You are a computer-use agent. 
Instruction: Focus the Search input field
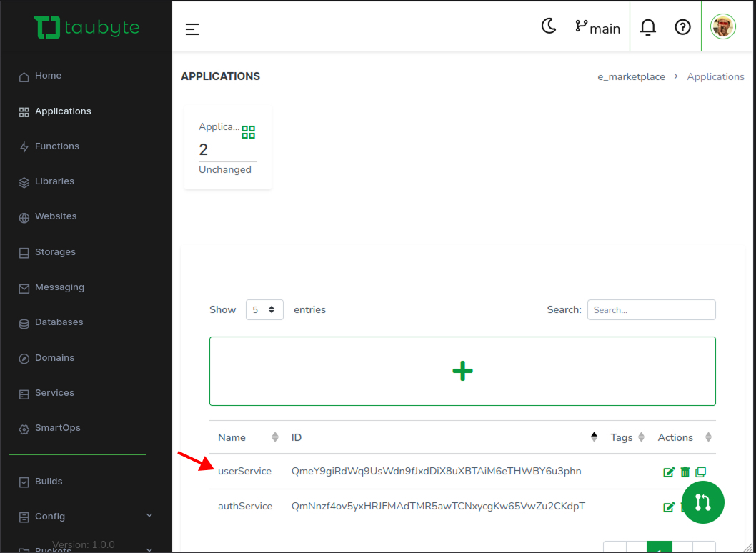tap(652, 309)
